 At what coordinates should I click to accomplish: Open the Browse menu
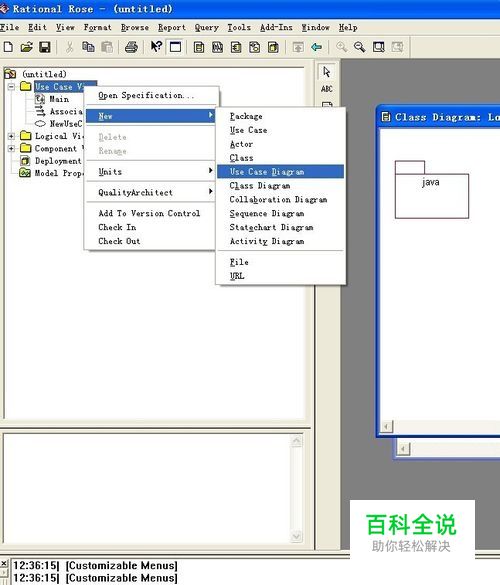pyautogui.click(x=135, y=28)
